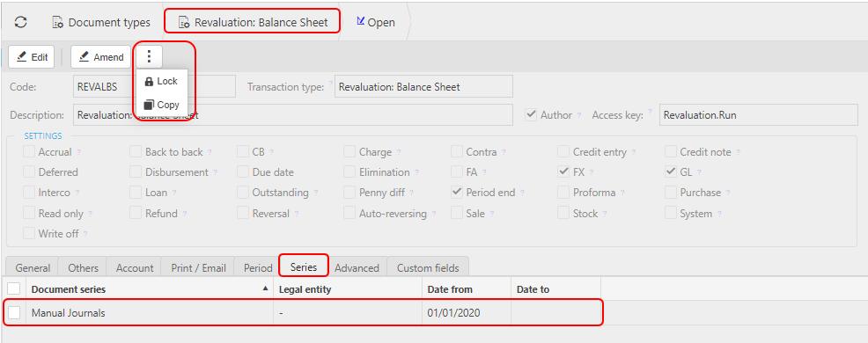This screenshot has height=343, width=868.
Task: Click the Code field REVALBS
Action: [x=154, y=87]
